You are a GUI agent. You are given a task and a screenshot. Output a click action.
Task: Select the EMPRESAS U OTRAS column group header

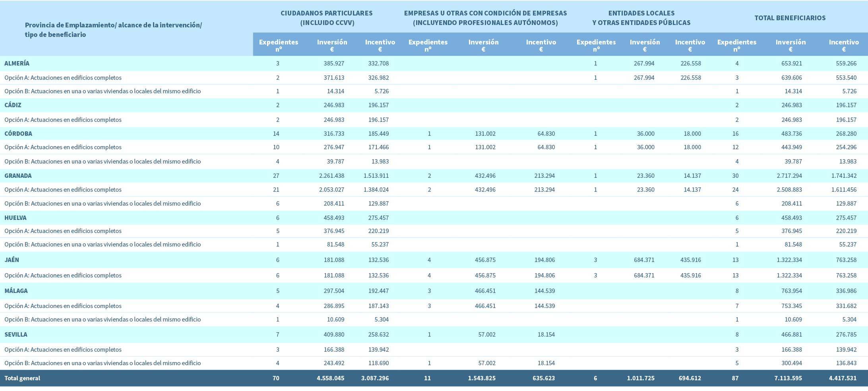(485, 18)
